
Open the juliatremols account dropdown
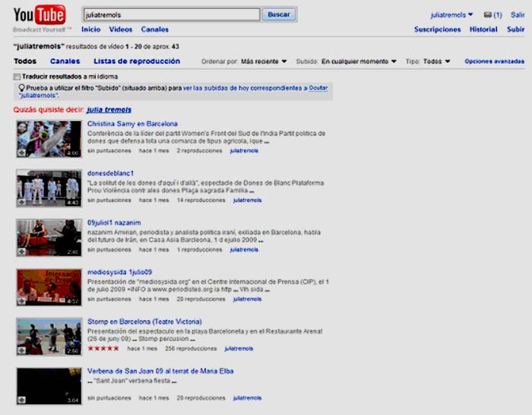451,15
